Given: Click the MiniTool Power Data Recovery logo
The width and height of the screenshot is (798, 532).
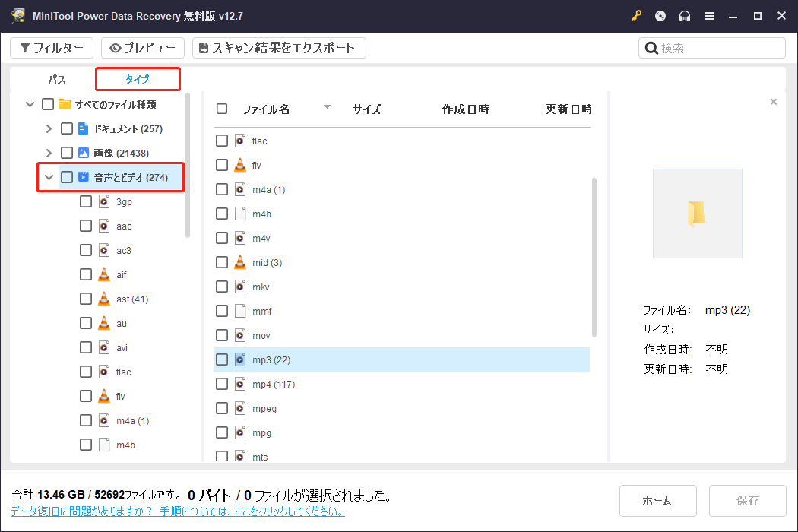Looking at the screenshot, I should (x=17, y=15).
